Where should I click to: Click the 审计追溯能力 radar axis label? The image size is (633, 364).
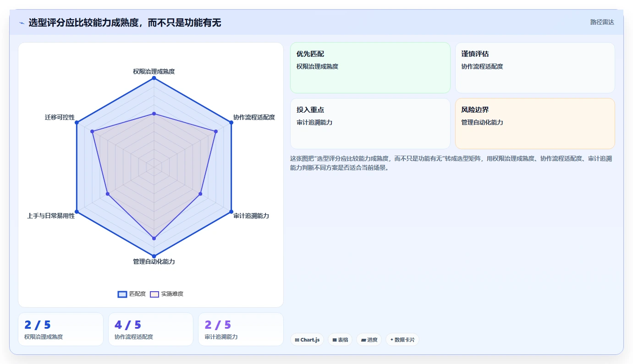point(251,216)
